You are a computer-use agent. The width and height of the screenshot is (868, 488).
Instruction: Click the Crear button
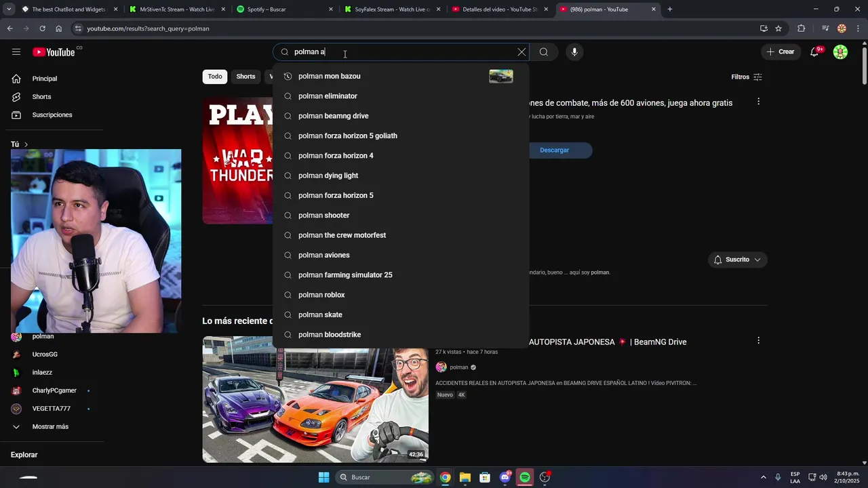coord(781,52)
